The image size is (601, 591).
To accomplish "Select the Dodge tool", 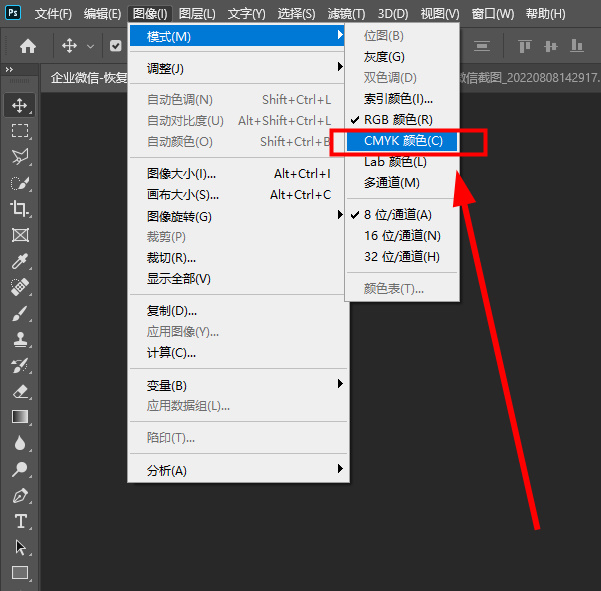I will pos(20,469).
